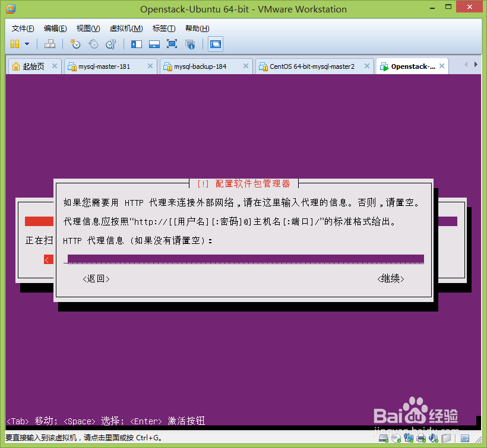Screen dimensions: 487x448
Task: Activate the <继续> button
Action: point(390,278)
